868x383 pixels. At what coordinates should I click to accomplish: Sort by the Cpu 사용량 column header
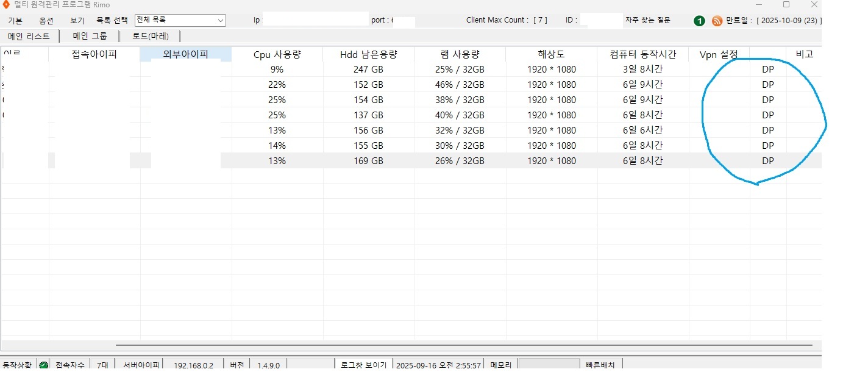(277, 54)
